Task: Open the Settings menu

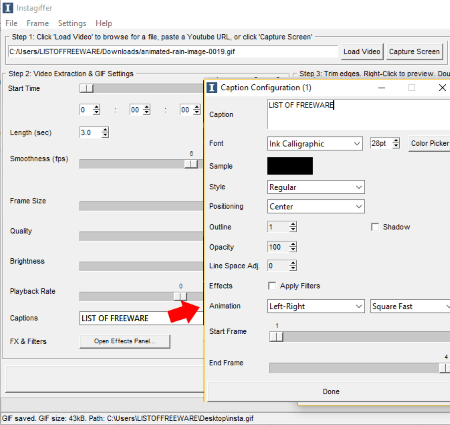Action: [x=72, y=23]
